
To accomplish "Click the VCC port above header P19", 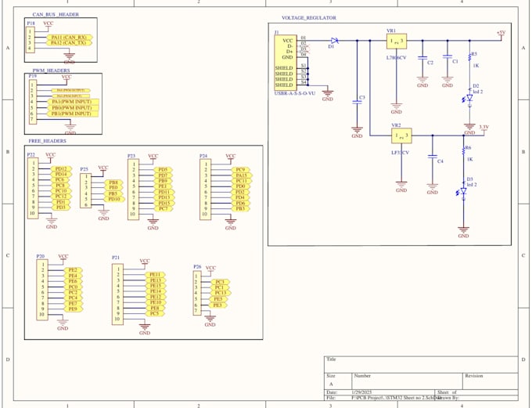I will (66, 78).
